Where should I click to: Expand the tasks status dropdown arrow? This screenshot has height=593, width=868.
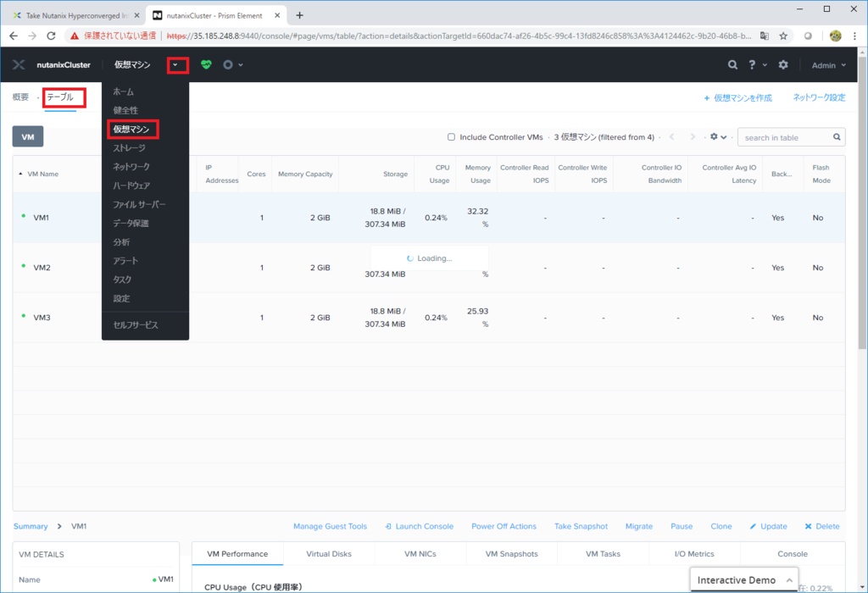click(x=240, y=65)
